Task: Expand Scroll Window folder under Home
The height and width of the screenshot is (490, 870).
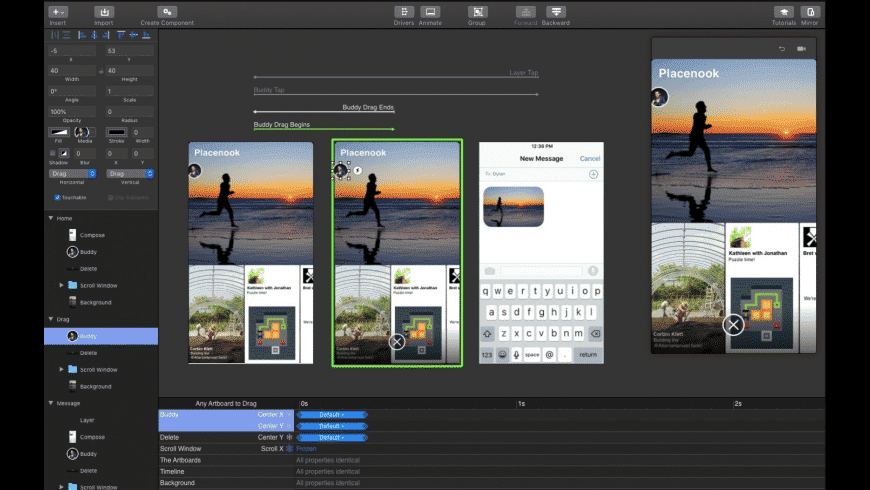Action: coord(61,285)
